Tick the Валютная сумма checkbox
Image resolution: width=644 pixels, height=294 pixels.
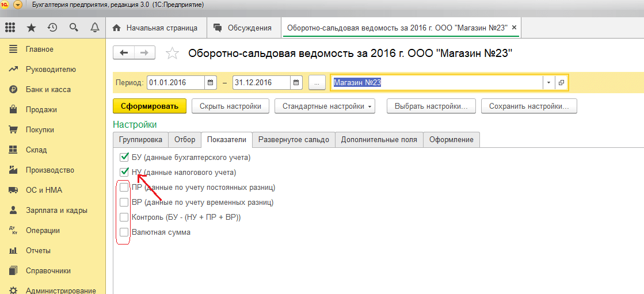[x=124, y=232]
